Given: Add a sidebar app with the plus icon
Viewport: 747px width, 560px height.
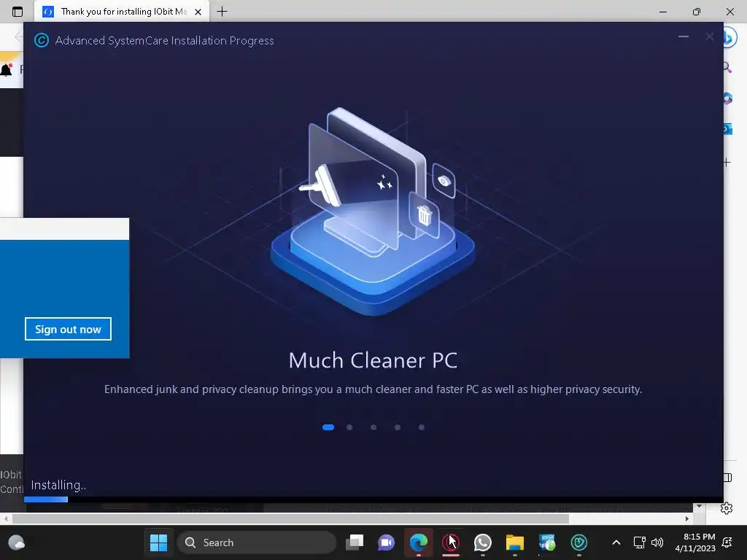Looking at the screenshot, I should click(x=727, y=163).
